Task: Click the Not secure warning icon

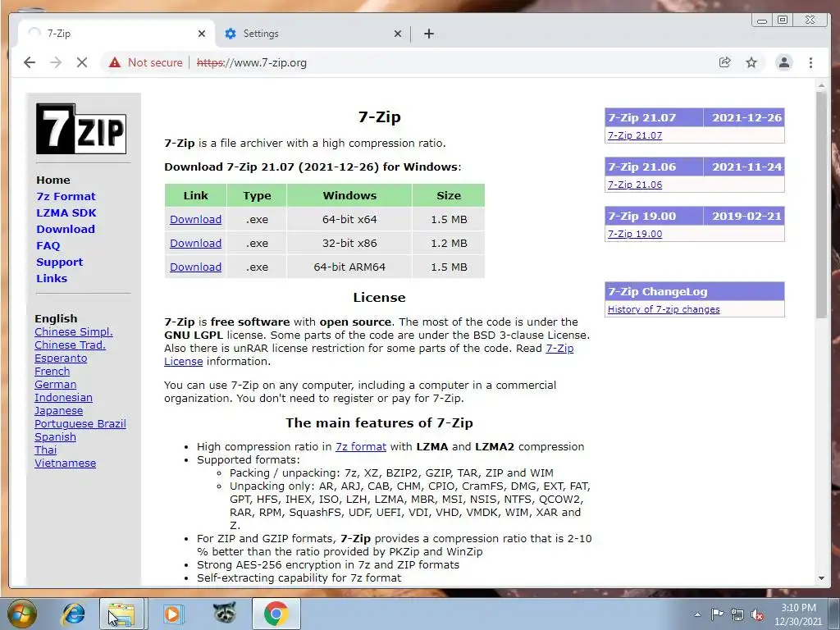Action: tap(115, 62)
